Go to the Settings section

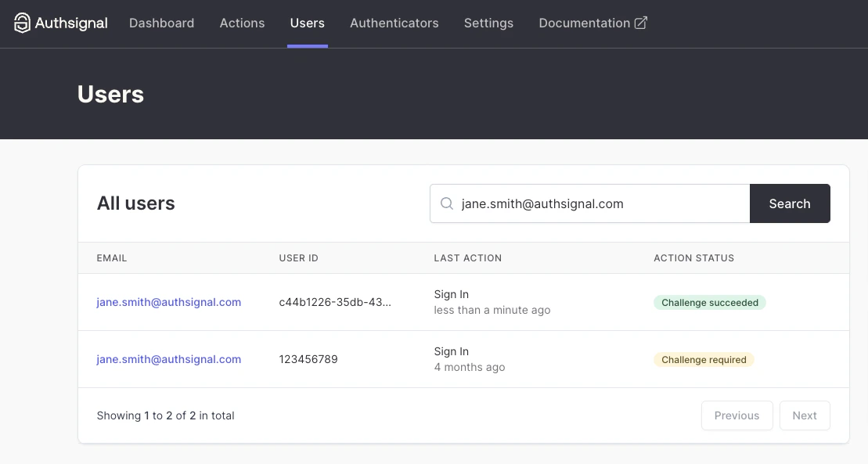[488, 23]
